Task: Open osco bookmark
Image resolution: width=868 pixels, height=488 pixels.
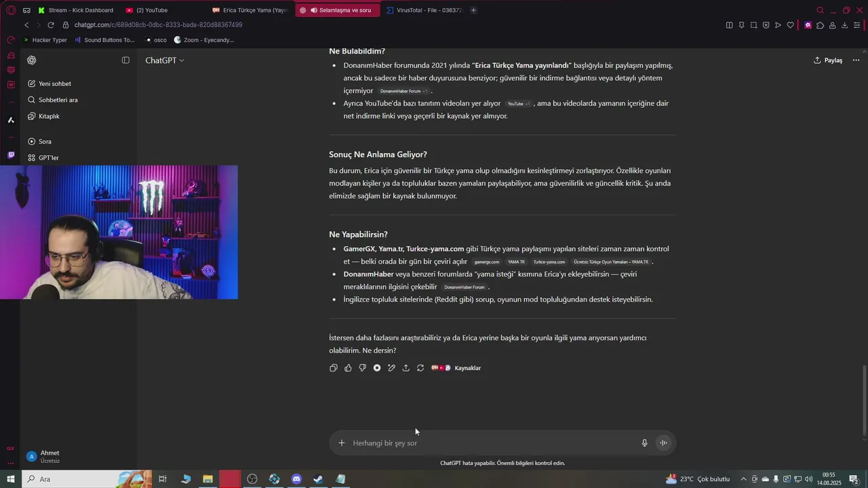Action: [156, 40]
